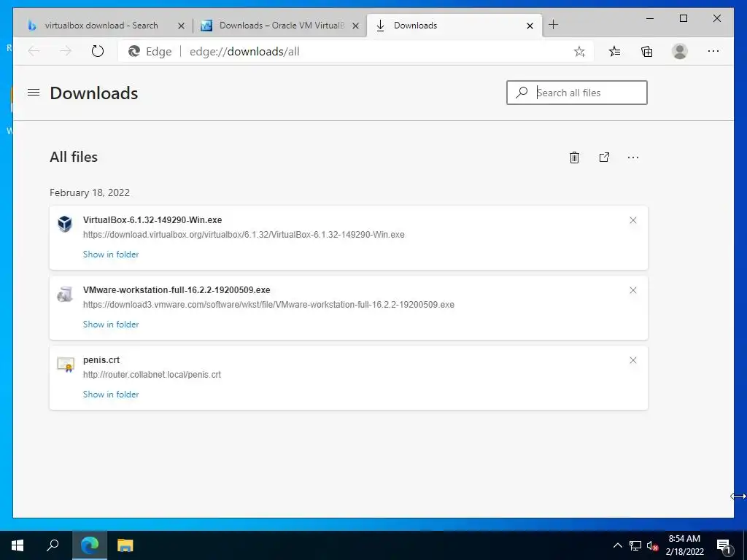747x560 pixels.
Task: Click the February 18, 2022 date heading
Action: click(x=90, y=192)
